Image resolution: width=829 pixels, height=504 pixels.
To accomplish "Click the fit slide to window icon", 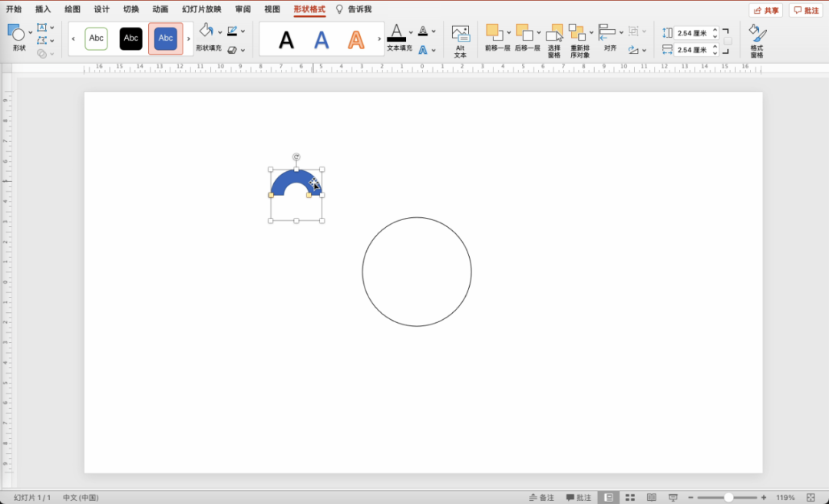I will pos(811,497).
